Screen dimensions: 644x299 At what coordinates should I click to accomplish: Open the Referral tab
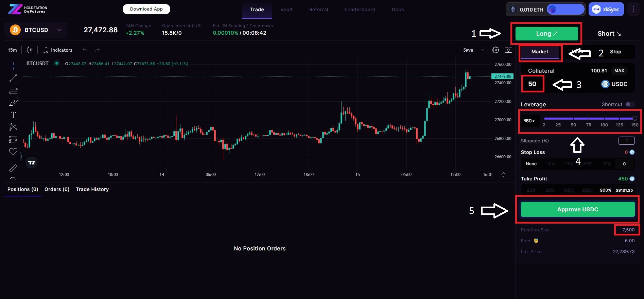(x=318, y=10)
